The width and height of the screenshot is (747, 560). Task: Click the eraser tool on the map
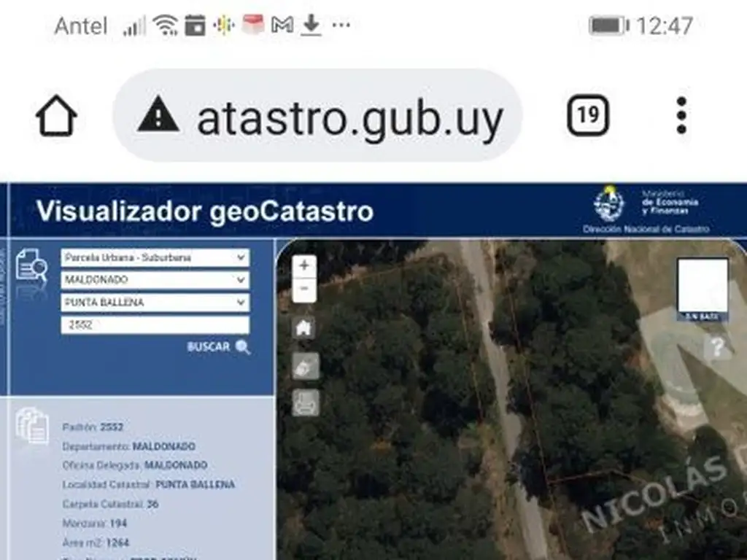305,366
